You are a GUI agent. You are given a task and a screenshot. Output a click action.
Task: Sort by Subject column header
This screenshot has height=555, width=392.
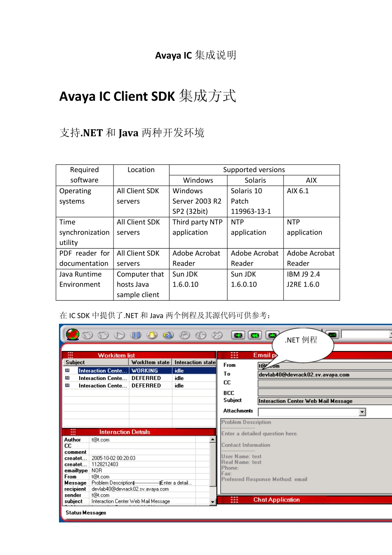96,362
